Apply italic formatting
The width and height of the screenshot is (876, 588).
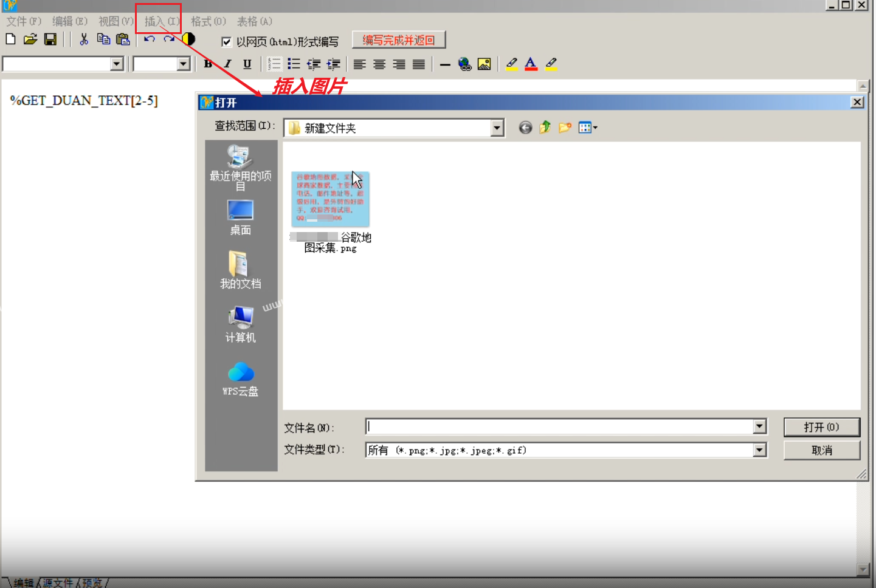227,64
